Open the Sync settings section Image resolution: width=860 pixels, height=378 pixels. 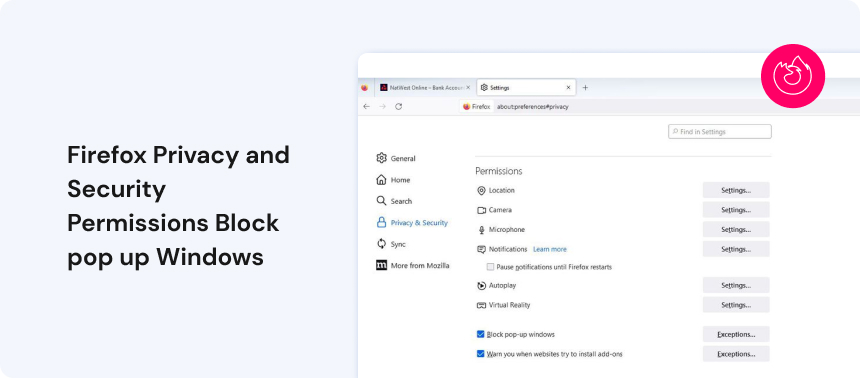(391, 244)
